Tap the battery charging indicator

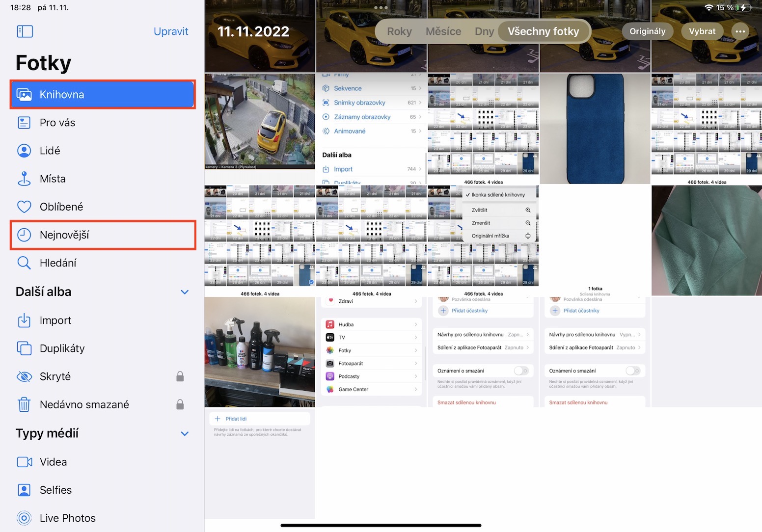(744, 7)
